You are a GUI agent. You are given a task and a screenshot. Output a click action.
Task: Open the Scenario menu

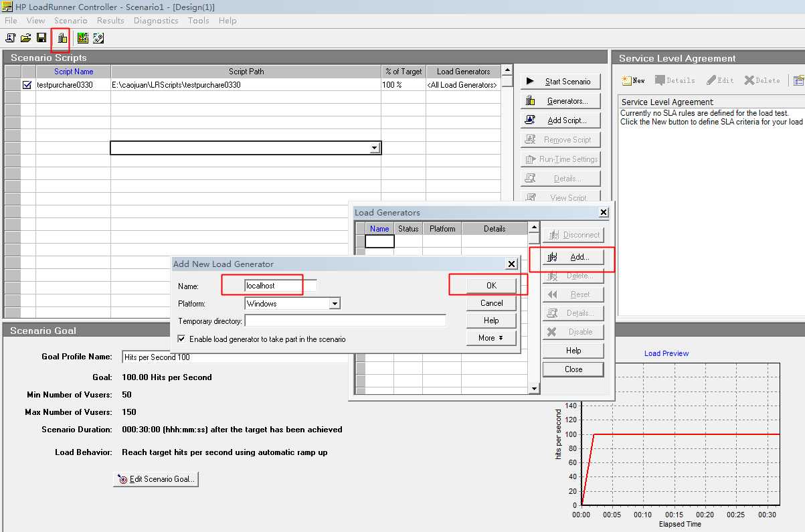click(x=71, y=21)
